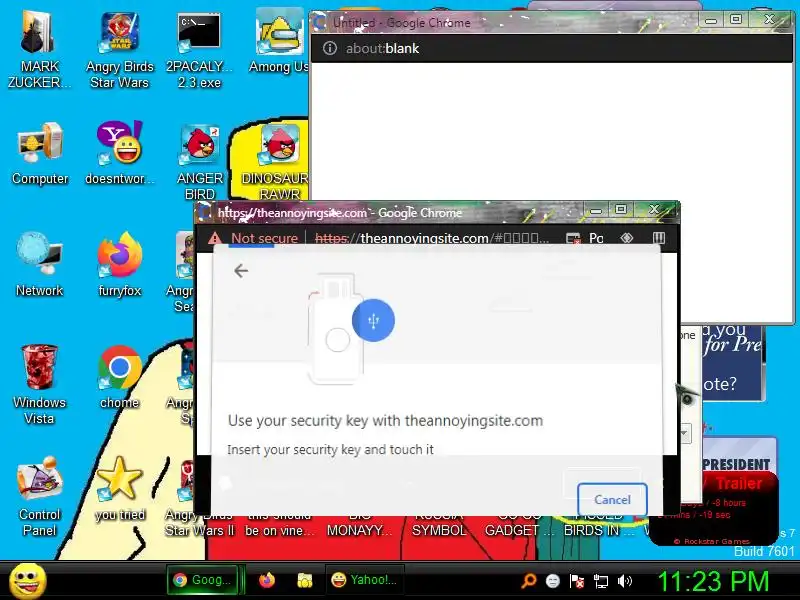Select the Computer desktop icon

coord(40,153)
